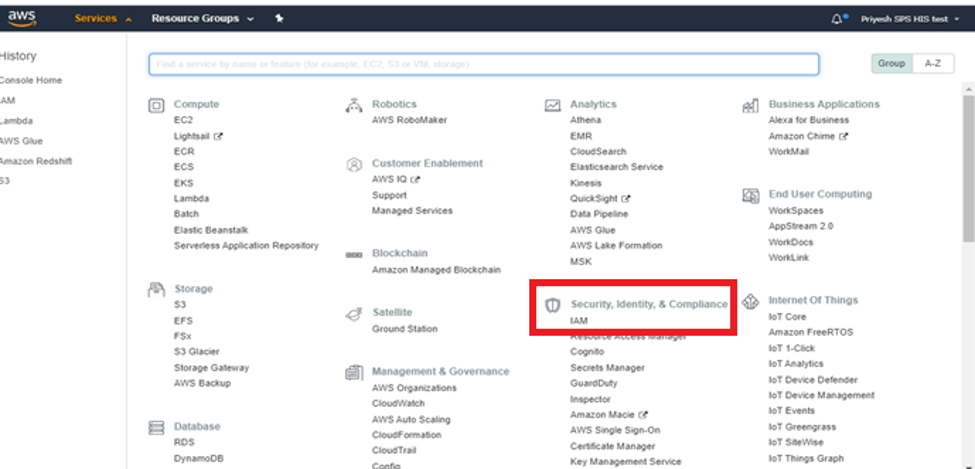Image resolution: width=975 pixels, height=469 pixels.
Task: Click the Storage category icon
Action: point(156,289)
